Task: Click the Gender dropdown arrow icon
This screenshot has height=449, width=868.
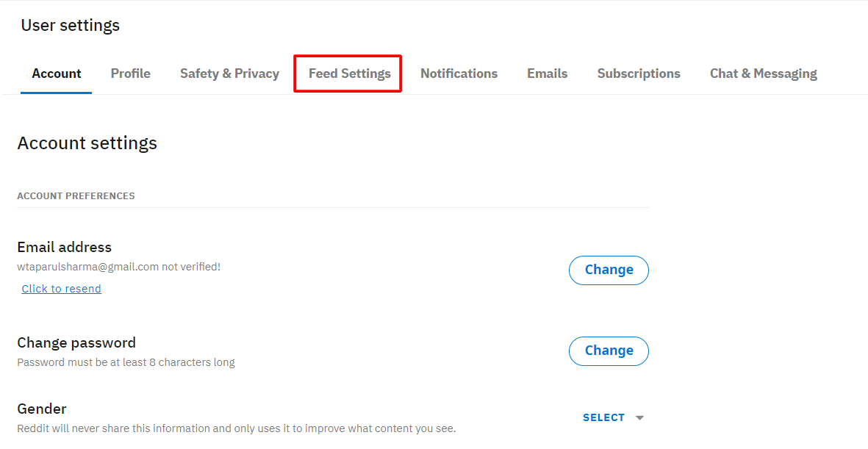Action: click(x=639, y=417)
